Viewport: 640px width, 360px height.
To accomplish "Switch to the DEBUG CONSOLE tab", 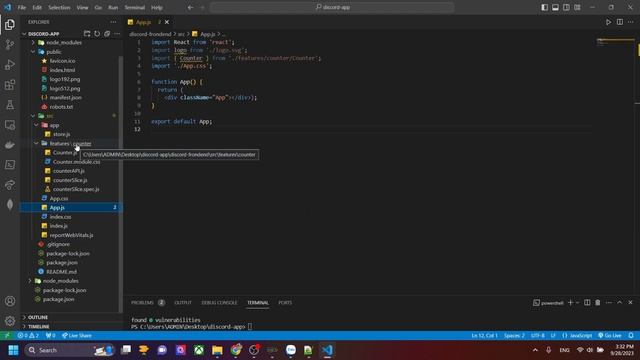I will [x=219, y=302].
